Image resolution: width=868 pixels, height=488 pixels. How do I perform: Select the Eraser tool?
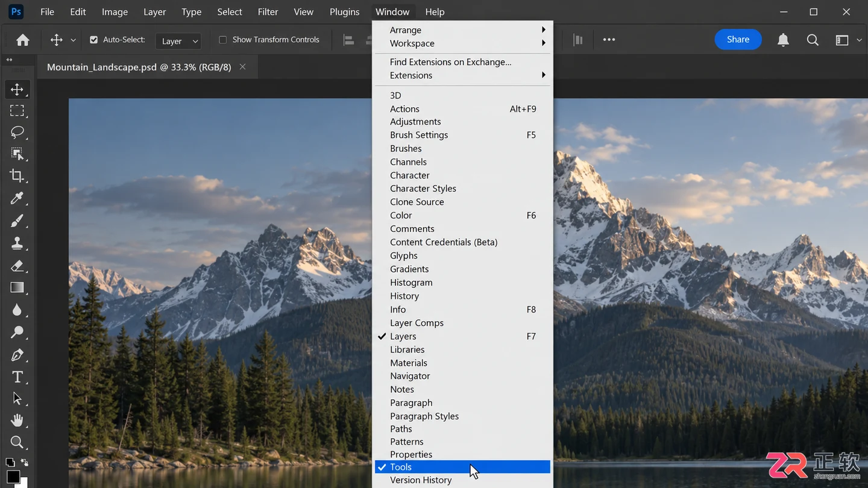[x=17, y=265]
